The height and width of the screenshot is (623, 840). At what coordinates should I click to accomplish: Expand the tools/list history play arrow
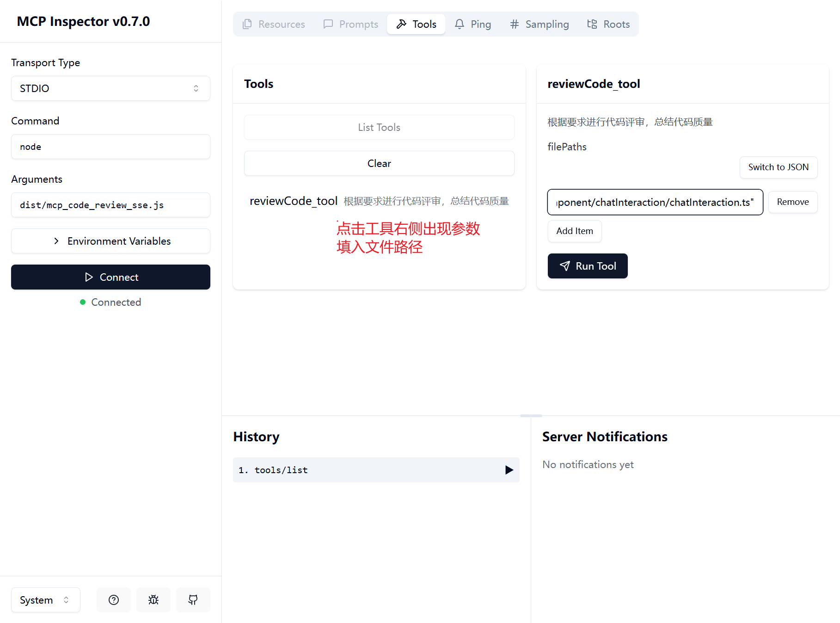point(509,470)
